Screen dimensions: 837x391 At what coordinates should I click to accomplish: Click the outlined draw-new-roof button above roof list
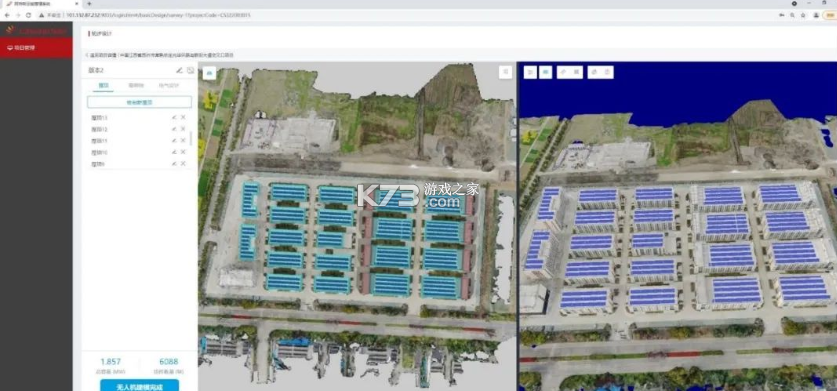point(139,102)
